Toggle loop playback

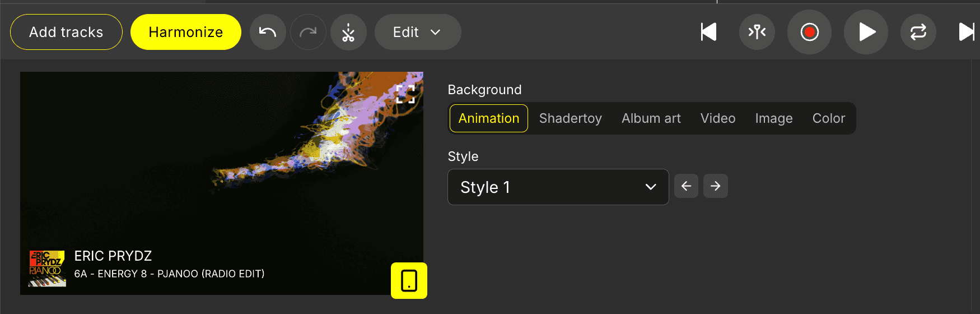click(918, 32)
